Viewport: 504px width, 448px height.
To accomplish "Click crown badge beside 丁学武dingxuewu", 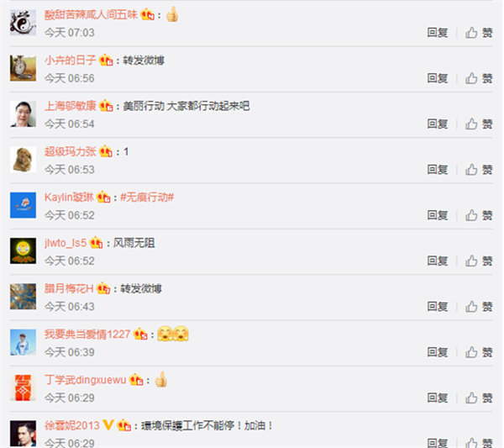I will point(136,380).
